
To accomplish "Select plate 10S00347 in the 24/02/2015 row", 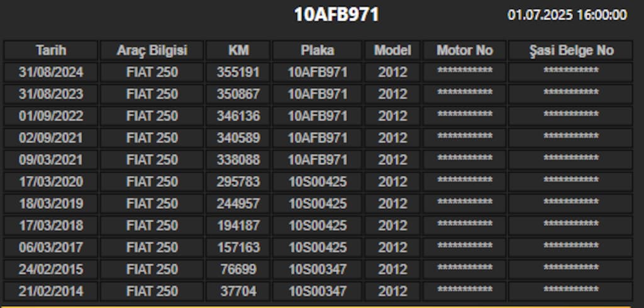I will point(318,270).
